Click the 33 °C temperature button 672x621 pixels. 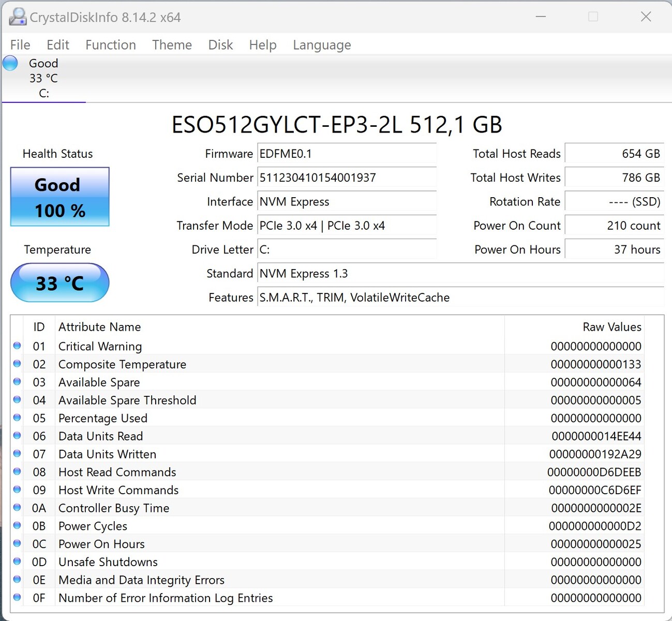(60, 283)
